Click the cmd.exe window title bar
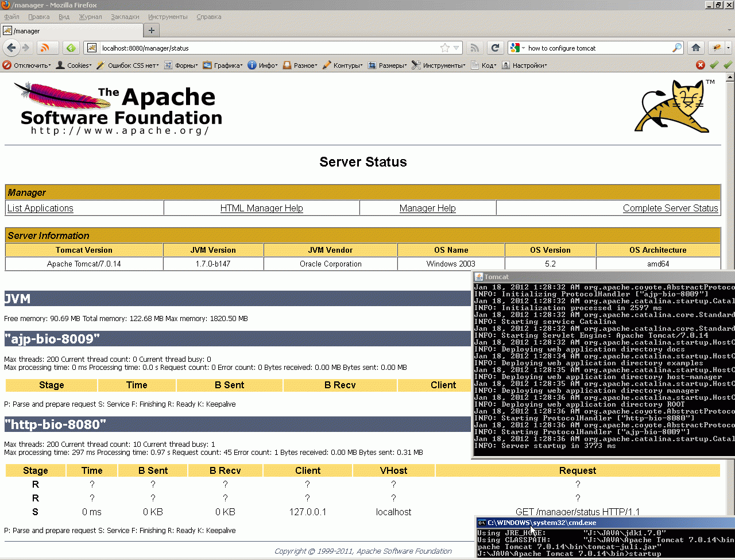Image resolution: width=735 pixels, height=560 pixels. click(606, 523)
